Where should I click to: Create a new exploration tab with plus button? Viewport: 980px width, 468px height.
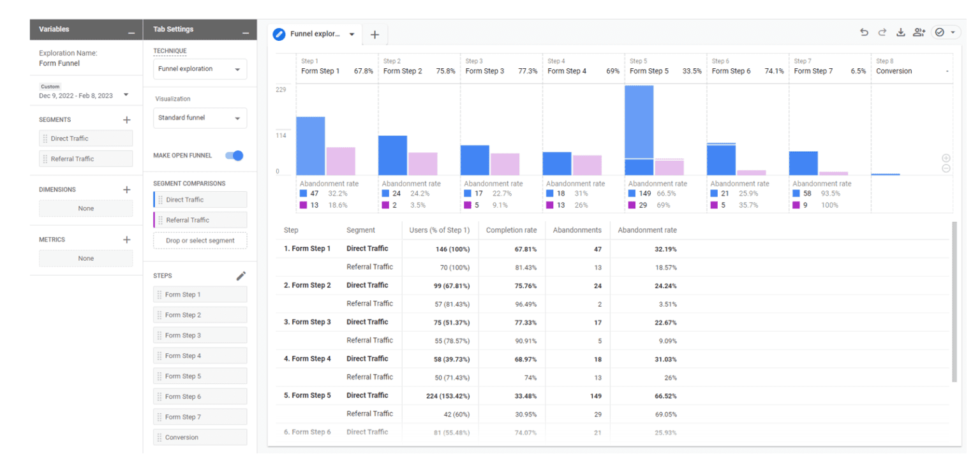(375, 34)
